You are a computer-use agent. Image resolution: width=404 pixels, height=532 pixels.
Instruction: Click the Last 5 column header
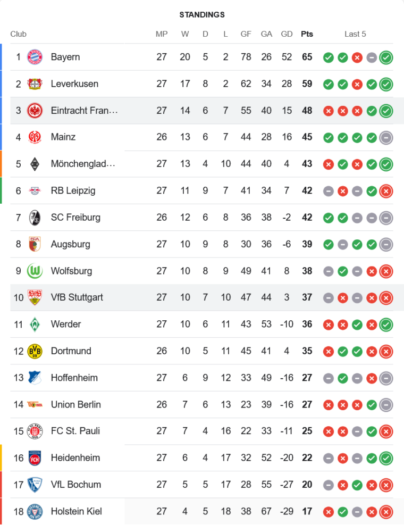(x=355, y=34)
